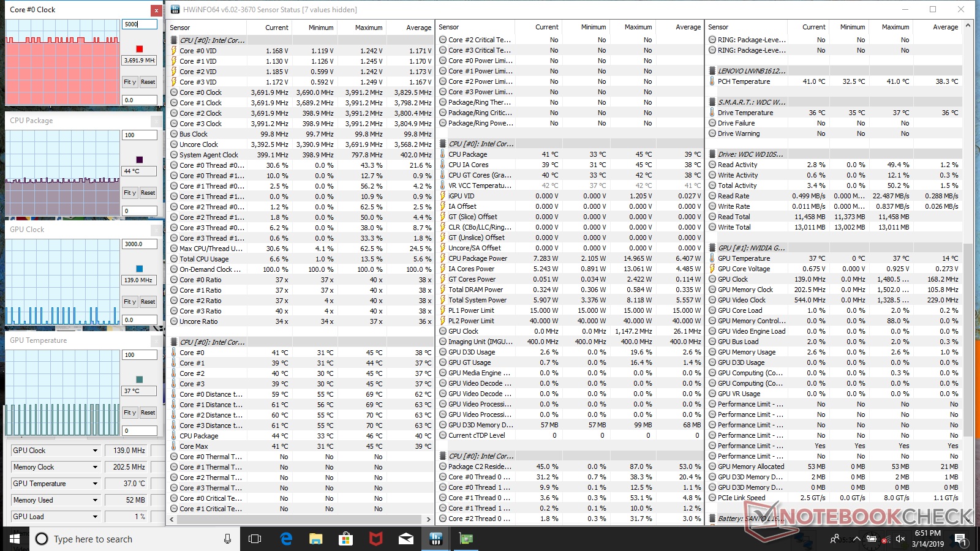The image size is (980, 551).
Task: Click the LENOVO LNVNB1612 sensor group icon
Action: click(712, 71)
